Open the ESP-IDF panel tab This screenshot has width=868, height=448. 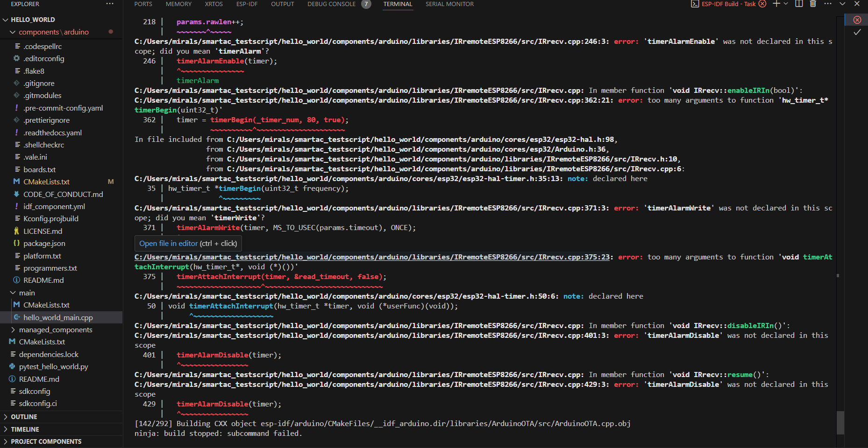pos(247,4)
